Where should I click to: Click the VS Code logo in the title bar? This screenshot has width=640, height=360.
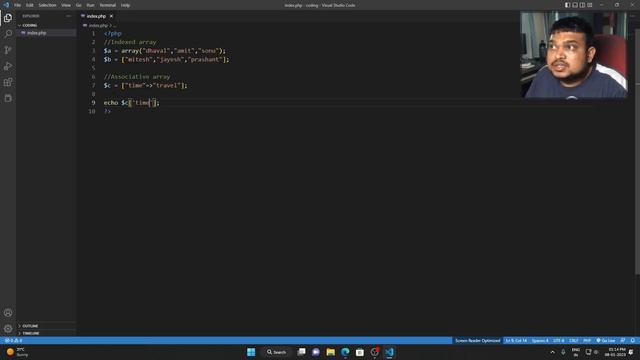[x=6, y=5]
